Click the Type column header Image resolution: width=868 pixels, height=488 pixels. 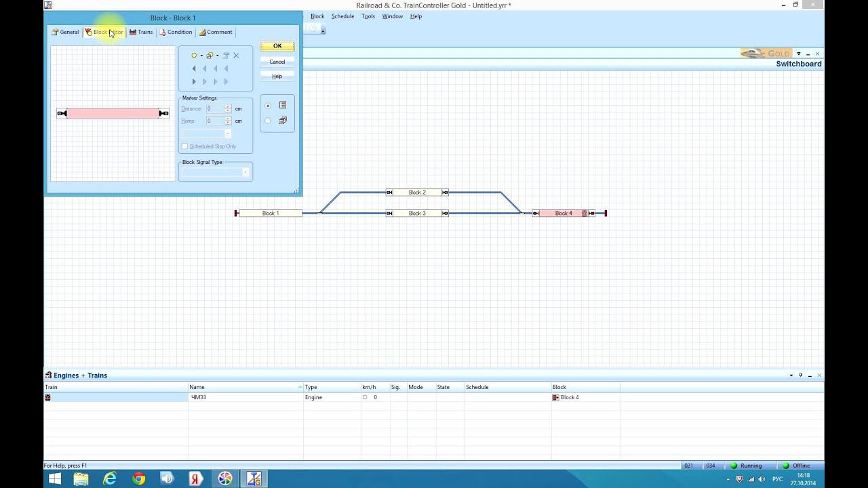coord(332,387)
